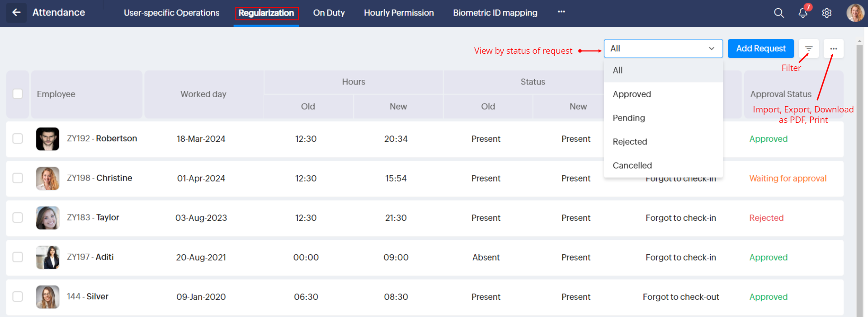The image size is (868, 317).
Task: Click the vertical scrollbar on the right
Action: (859, 181)
